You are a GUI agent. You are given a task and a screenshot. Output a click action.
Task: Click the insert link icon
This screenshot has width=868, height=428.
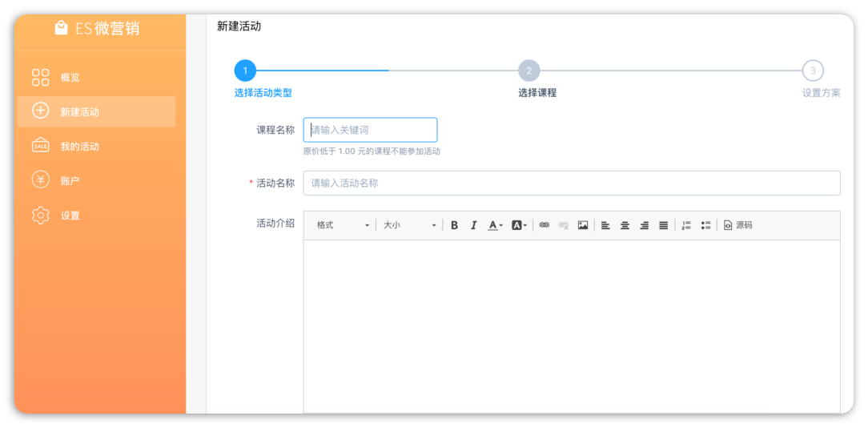[545, 225]
